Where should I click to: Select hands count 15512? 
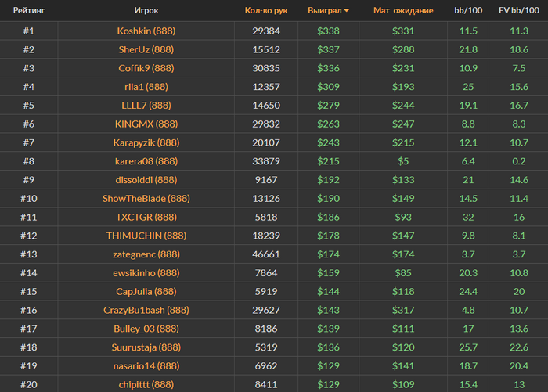coord(266,49)
